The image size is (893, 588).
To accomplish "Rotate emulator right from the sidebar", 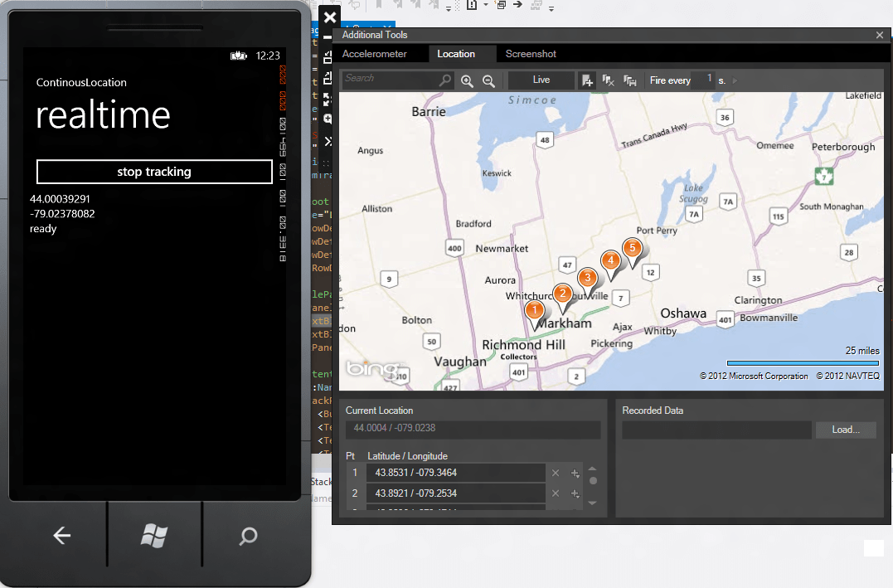I will click(328, 77).
